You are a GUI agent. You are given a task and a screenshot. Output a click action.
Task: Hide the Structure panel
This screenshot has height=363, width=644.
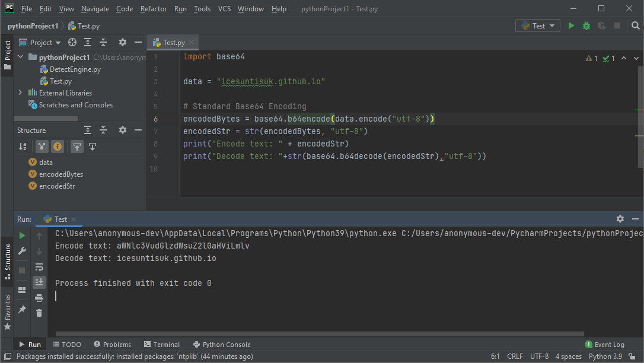coord(138,130)
